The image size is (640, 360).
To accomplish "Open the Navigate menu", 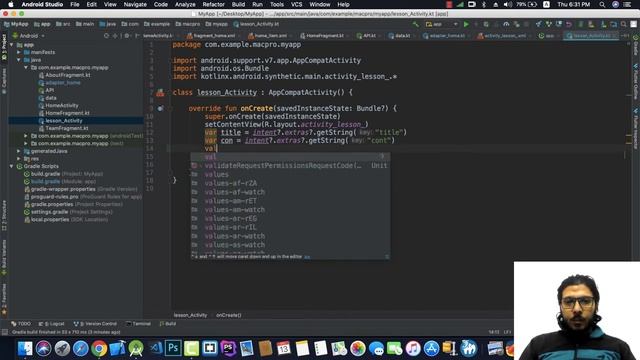I will pos(135,4).
